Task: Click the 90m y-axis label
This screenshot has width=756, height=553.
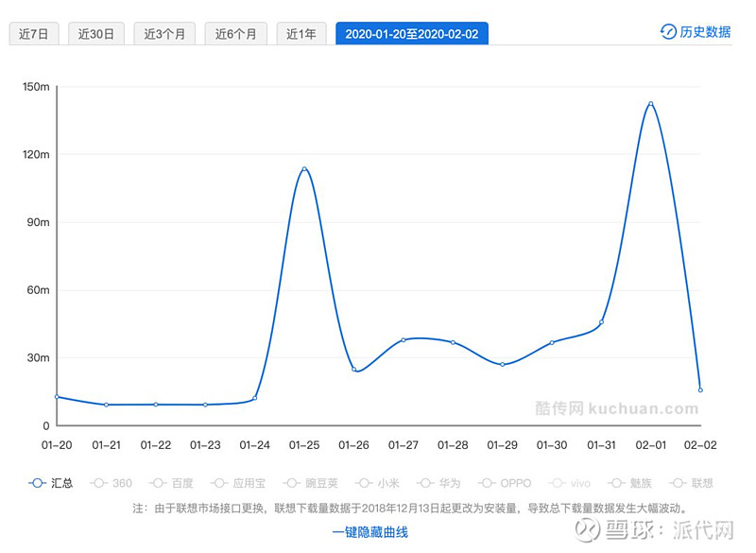Action: [x=39, y=222]
